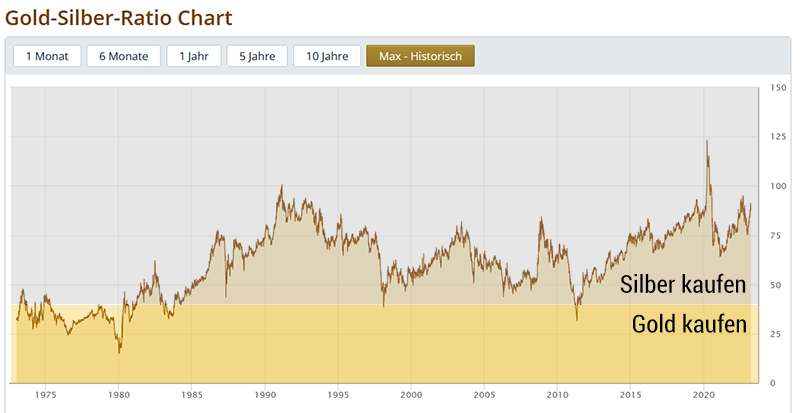Click the 1991 peak near ratio 100
Image resolution: width=800 pixels, height=413 pixels.
(x=281, y=187)
